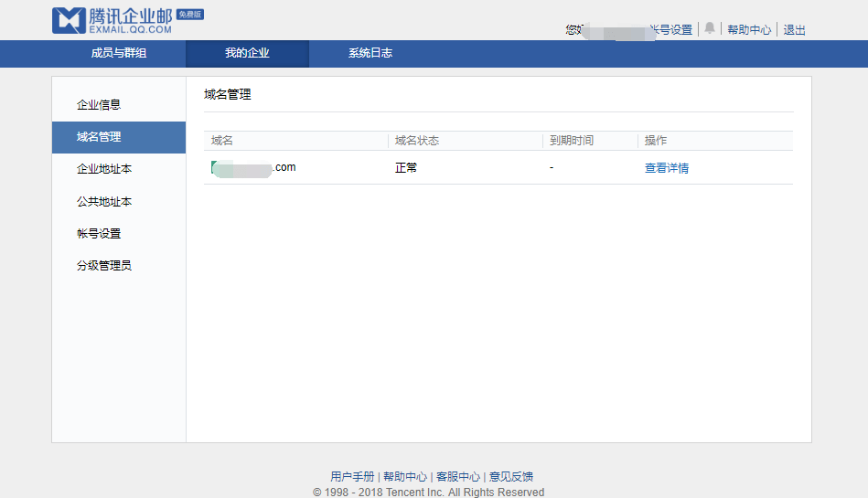Open the 系统日志 tab
This screenshot has width=868, height=498.
(370, 53)
